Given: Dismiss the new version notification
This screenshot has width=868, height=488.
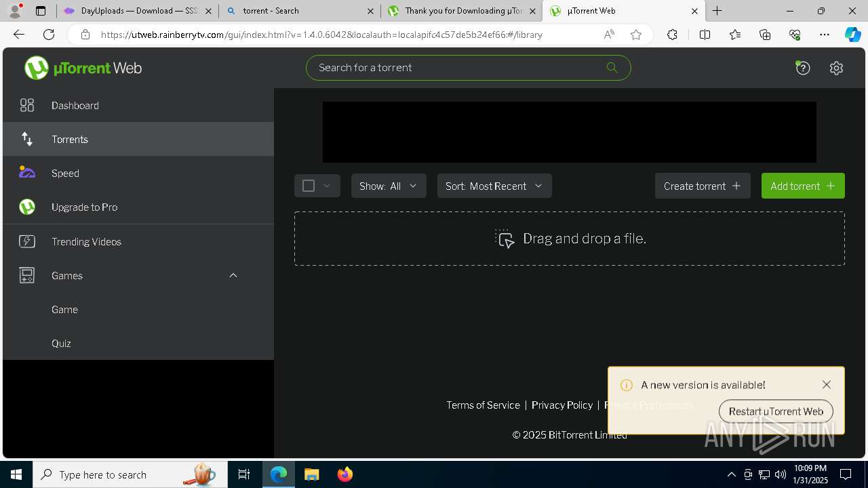Looking at the screenshot, I should click(826, 384).
